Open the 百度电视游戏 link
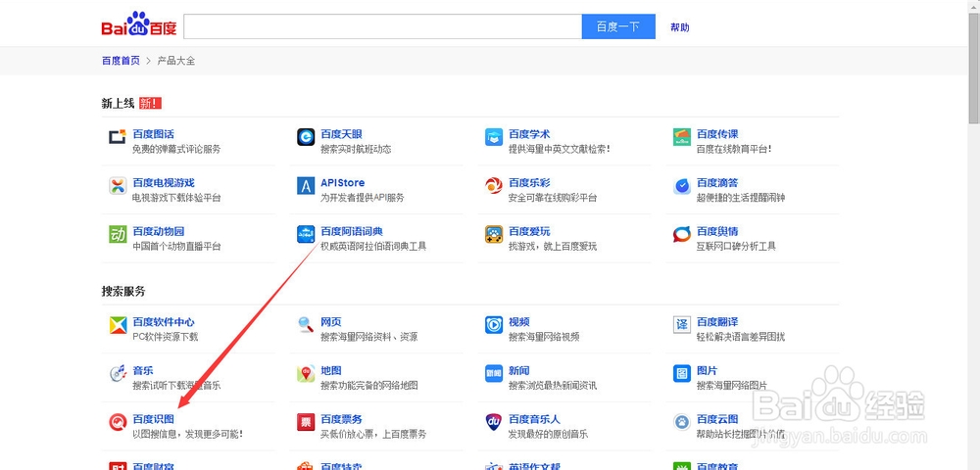 click(x=164, y=183)
